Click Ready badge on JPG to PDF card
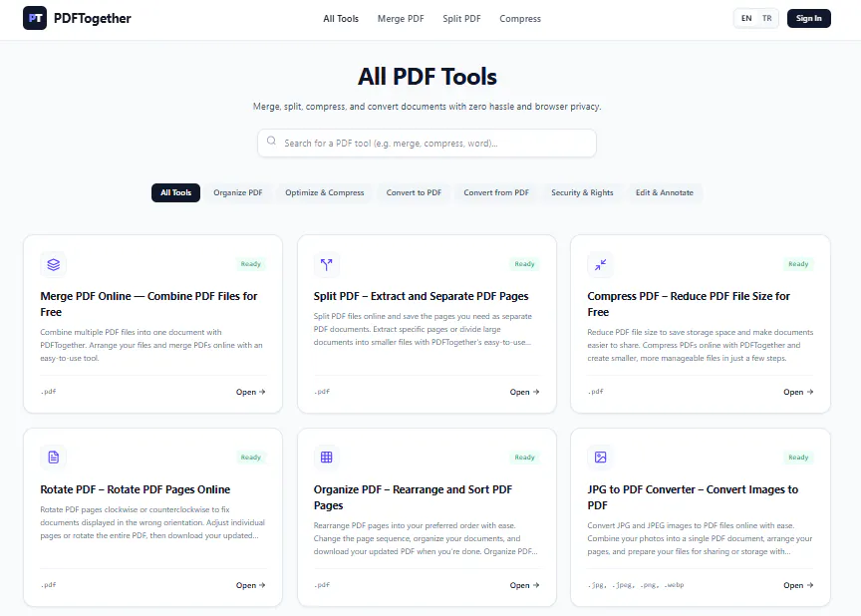 tap(798, 458)
